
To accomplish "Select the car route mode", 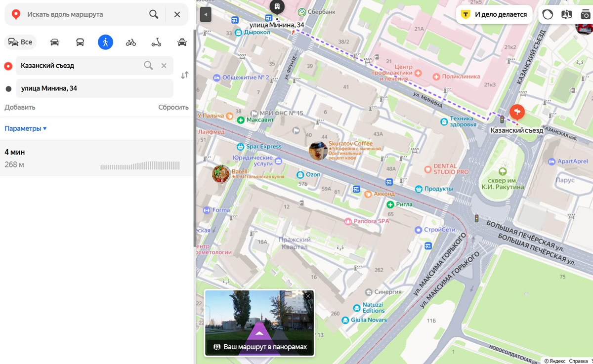I will [55, 42].
